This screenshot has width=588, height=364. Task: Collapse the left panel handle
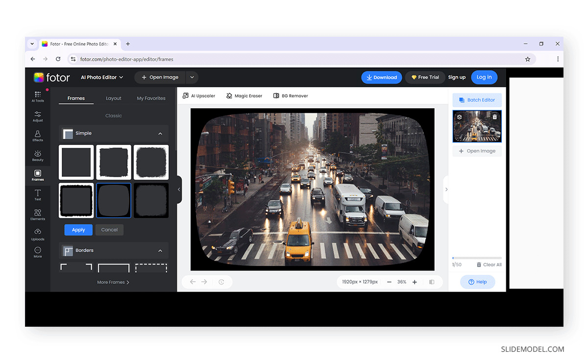tap(179, 190)
